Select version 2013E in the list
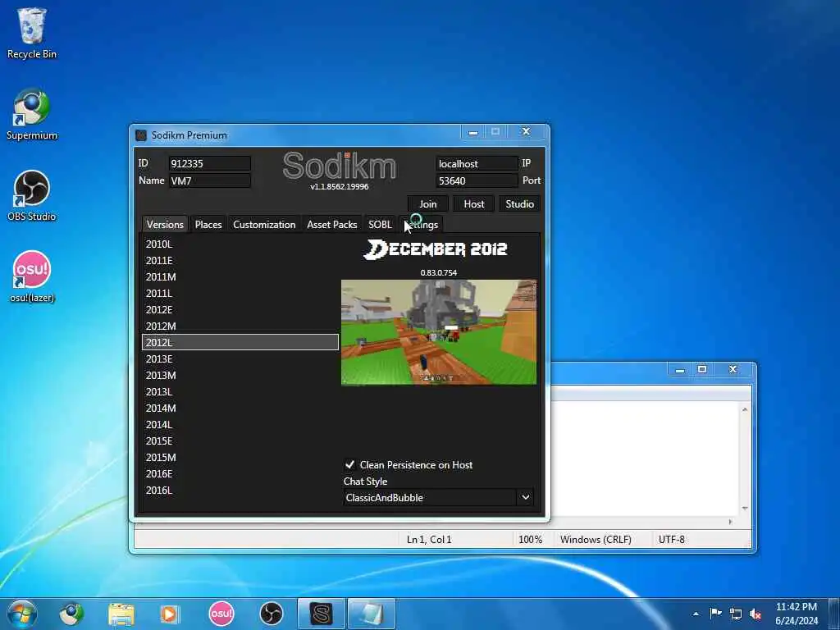This screenshot has width=840, height=630. 240,359
